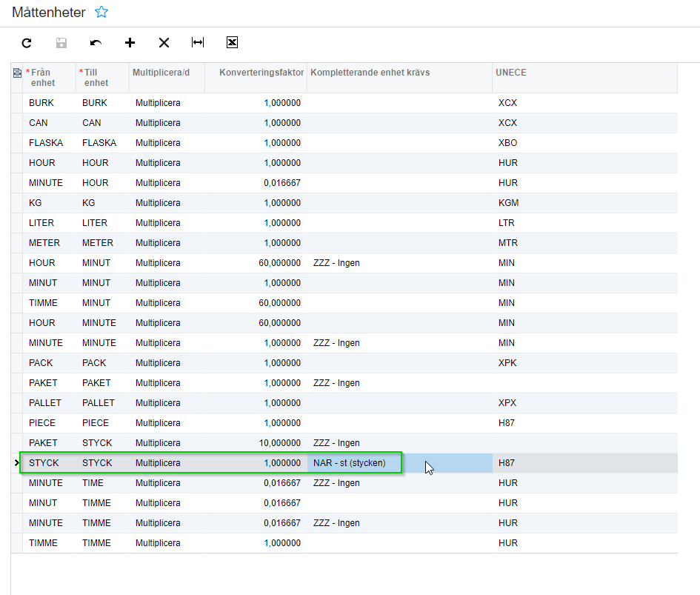The image size is (700, 595).
Task: Click the Refresh icon in toolbar
Action: pyautogui.click(x=27, y=43)
